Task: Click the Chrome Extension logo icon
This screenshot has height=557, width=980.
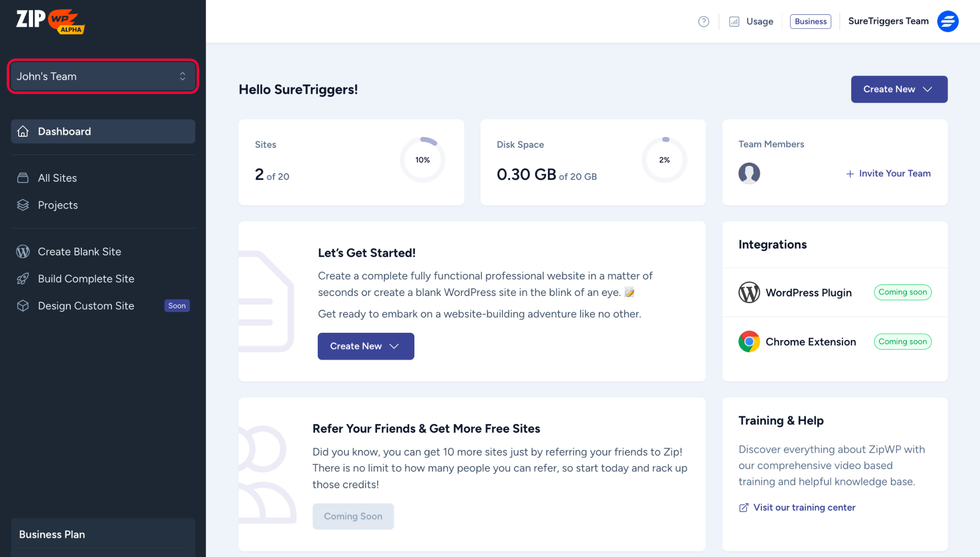Action: (749, 342)
